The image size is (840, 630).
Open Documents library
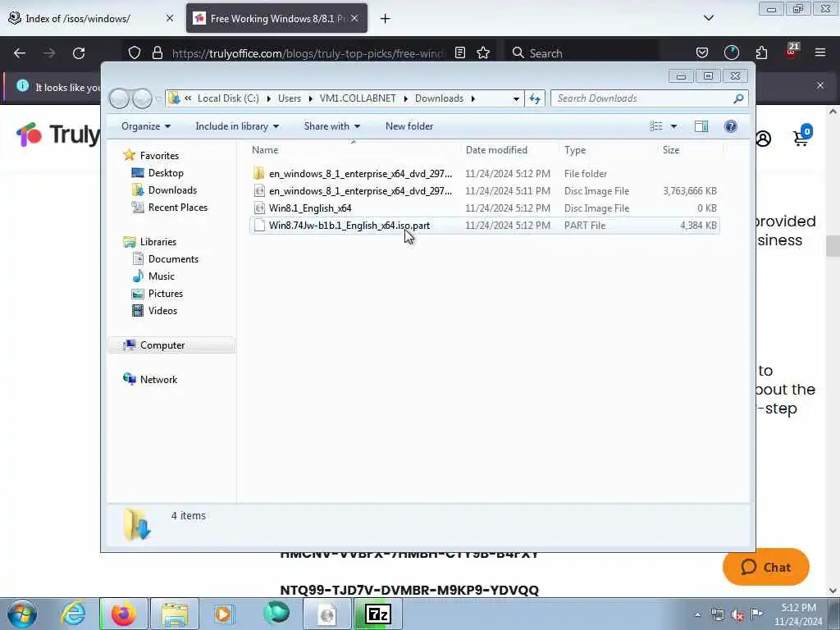(x=173, y=258)
